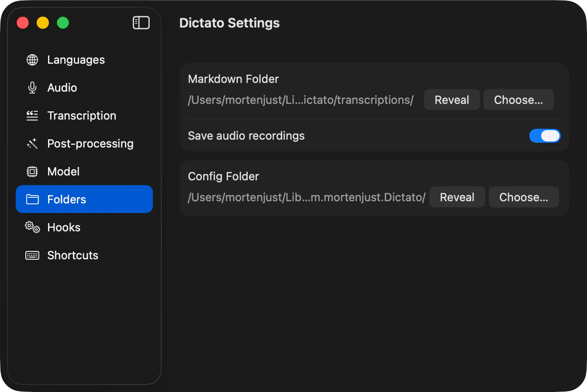Viewport: 587px width, 392px height.
Task: Click the truncated Markdown Folder path text
Action: click(300, 100)
